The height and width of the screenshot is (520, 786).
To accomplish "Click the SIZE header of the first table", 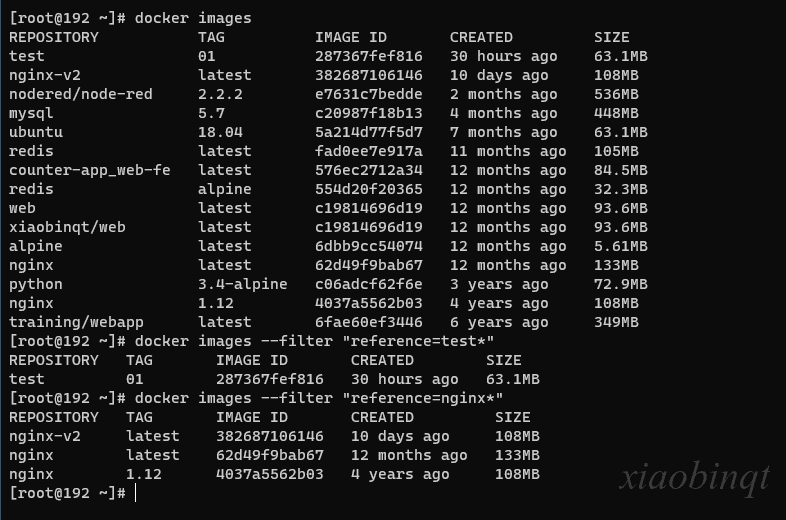I will coord(612,37).
